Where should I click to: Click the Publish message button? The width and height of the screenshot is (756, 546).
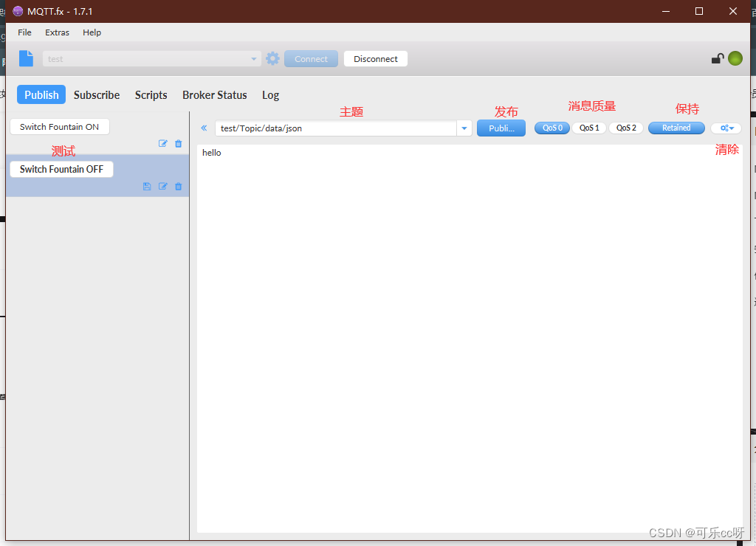pos(501,128)
